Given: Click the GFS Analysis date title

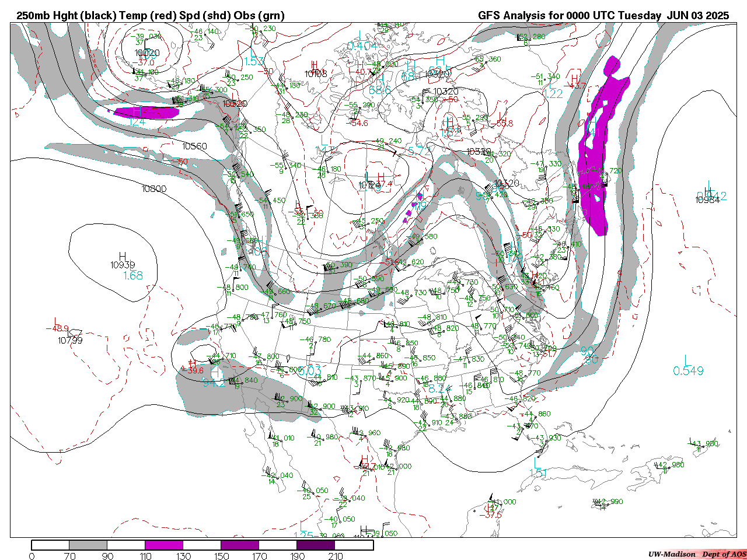Looking at the screenshot, I should click(x=603, y=16).
